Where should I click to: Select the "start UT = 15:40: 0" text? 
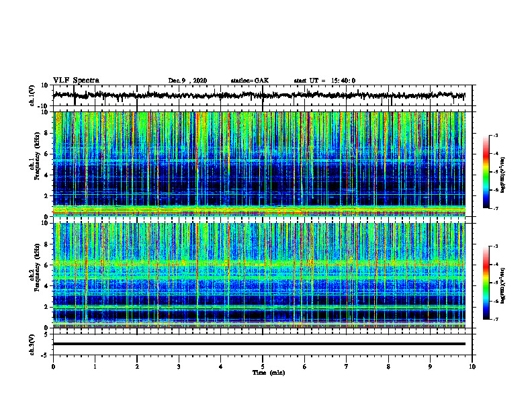click(x=324, y=81)
